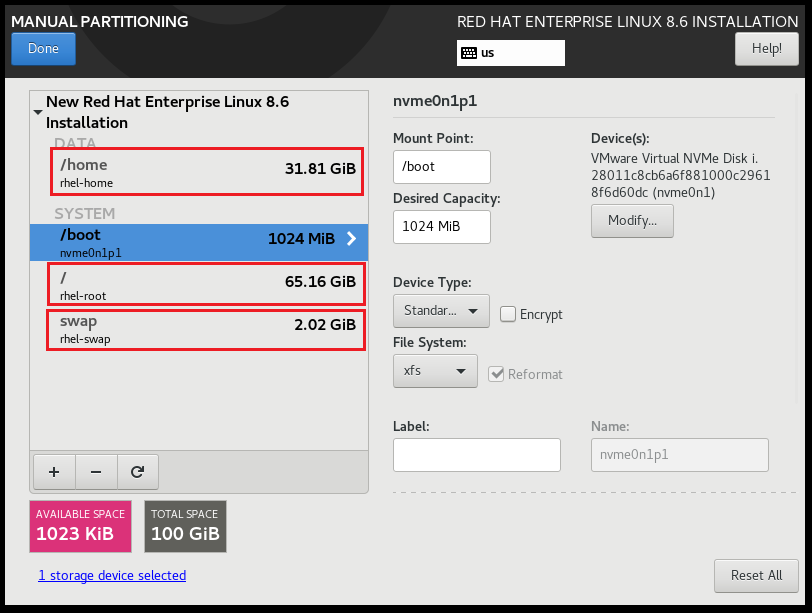
Task: Click Reset All
Action: tap(756, 575)
